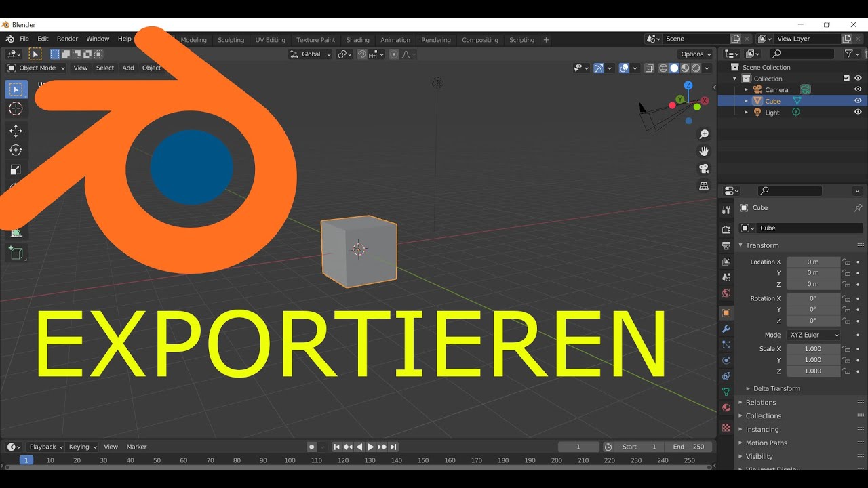Open the Render properties tab
The image size is (868, 488).
[x=726, y=230]
